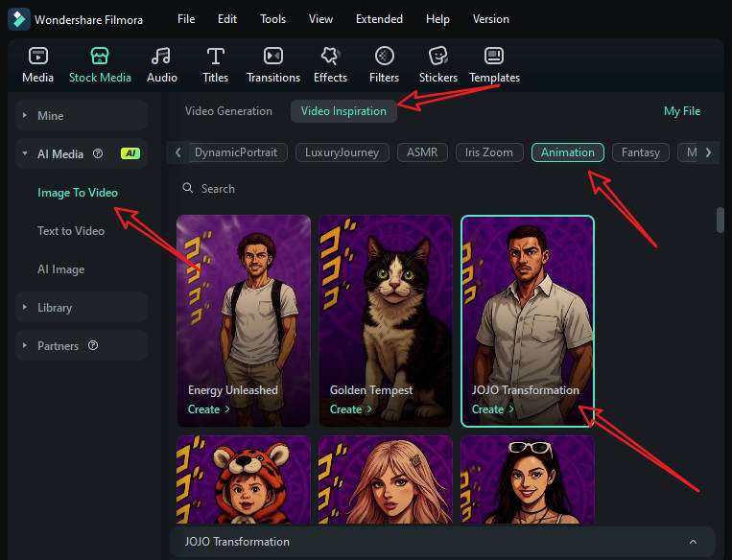
Task: Click the help icon next to Partners
Action: (93, 345)
